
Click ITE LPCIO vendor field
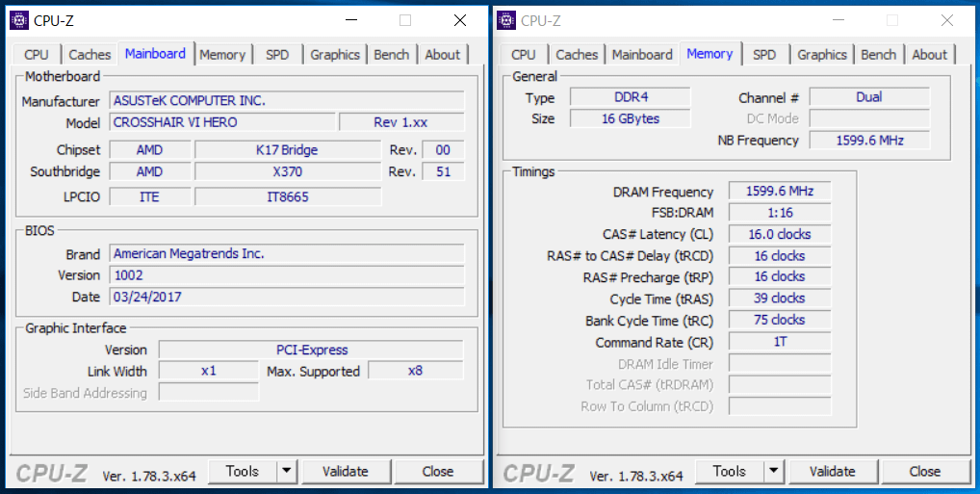click(150, 197)
